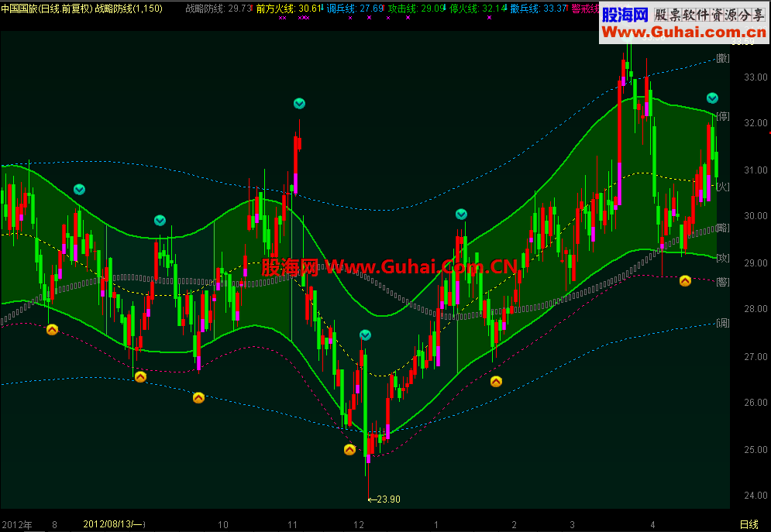
Task: Click the 攻击线: 29.09 legend value
Action: click(417, 9)
